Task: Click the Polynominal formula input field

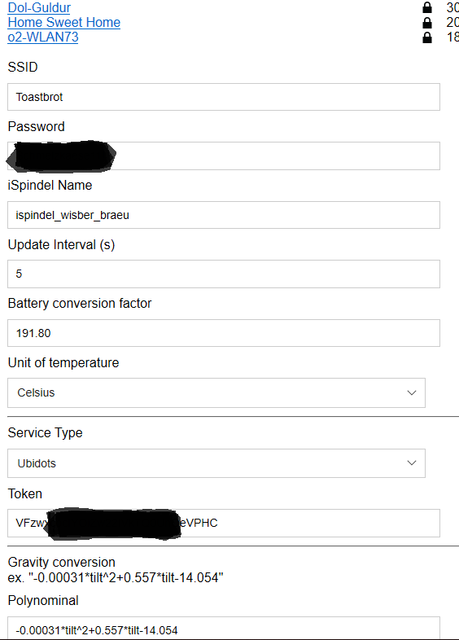Action: pyautogui.click(x=224, y=628)
